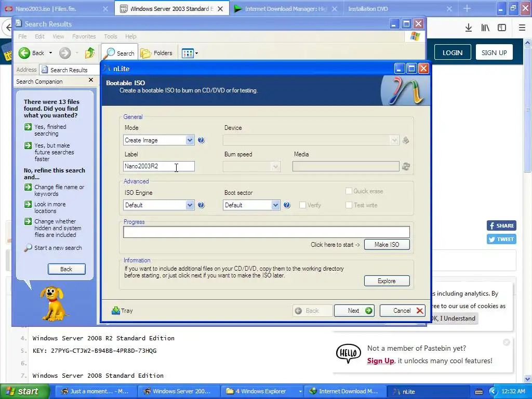
Task: Click the Label text field Nano2003R2
Action: click(x=159, y=166)
